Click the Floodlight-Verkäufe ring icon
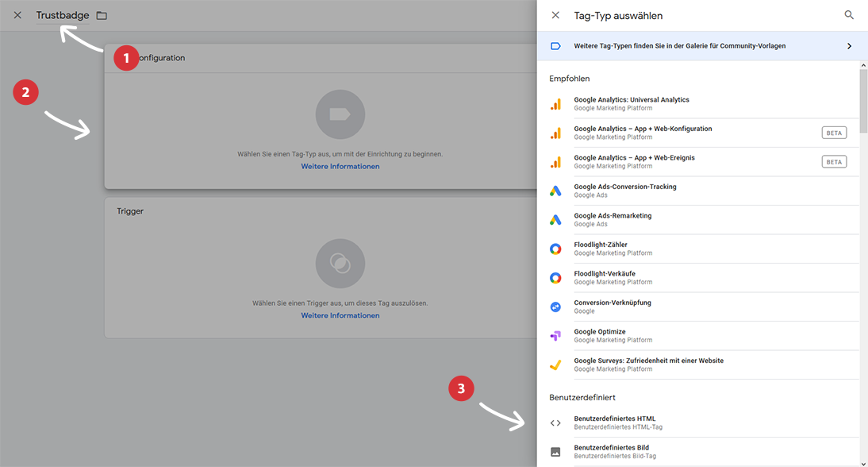Screen dimensions: 868x467 555,278
